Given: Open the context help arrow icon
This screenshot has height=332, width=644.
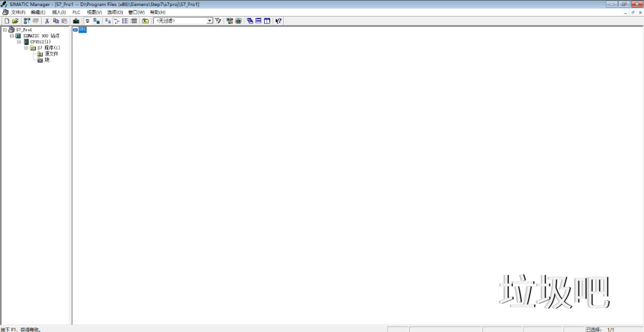Looking at the screenshot, I should (x=278, y=21).
